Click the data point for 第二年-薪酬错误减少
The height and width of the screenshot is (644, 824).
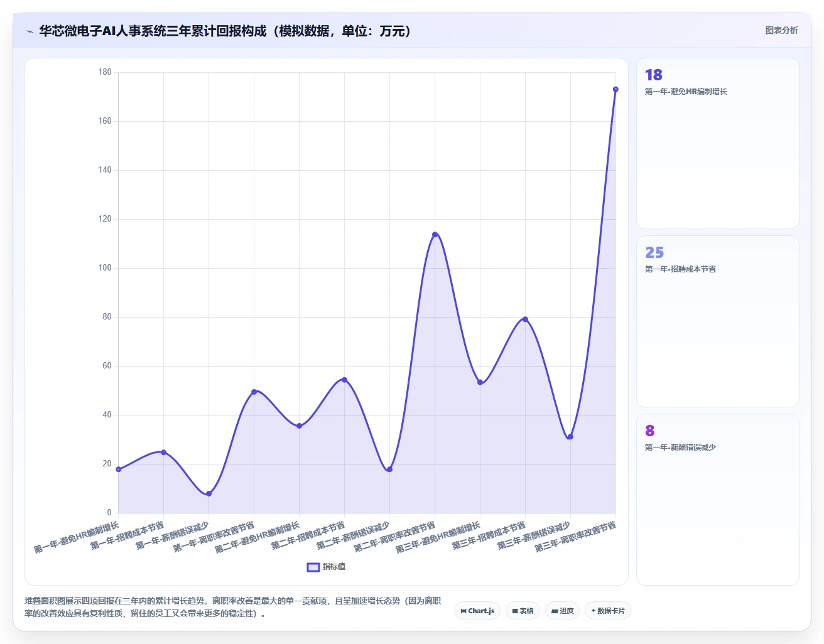pos(389,470)
